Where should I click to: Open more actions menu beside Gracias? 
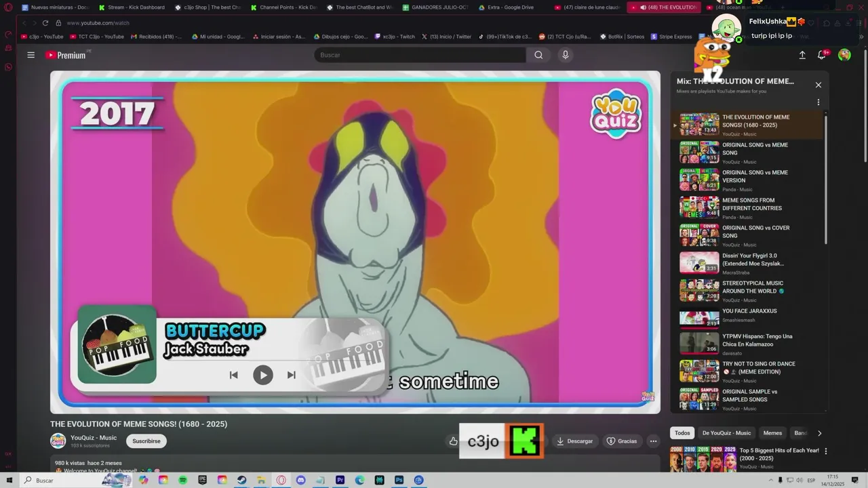coord(653,441)
